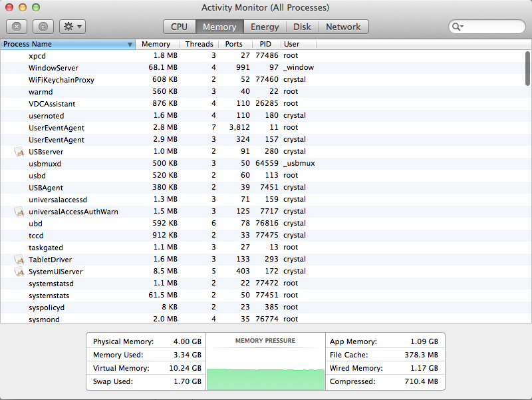Sort by the PID column header

(x=265, y=44)
